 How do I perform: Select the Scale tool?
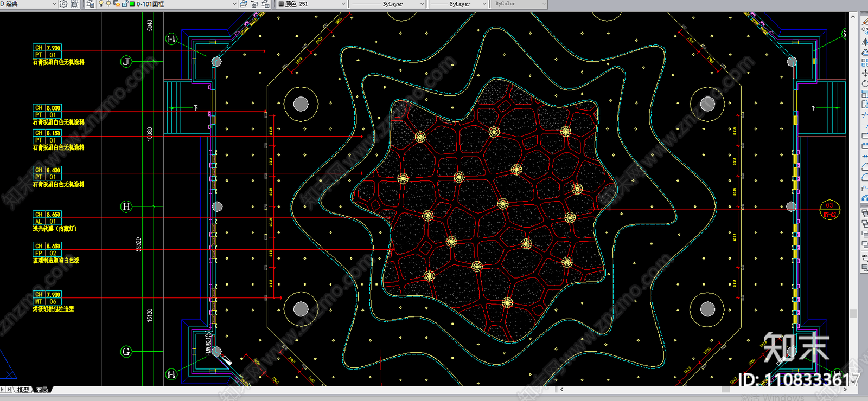tap(864, 94)
